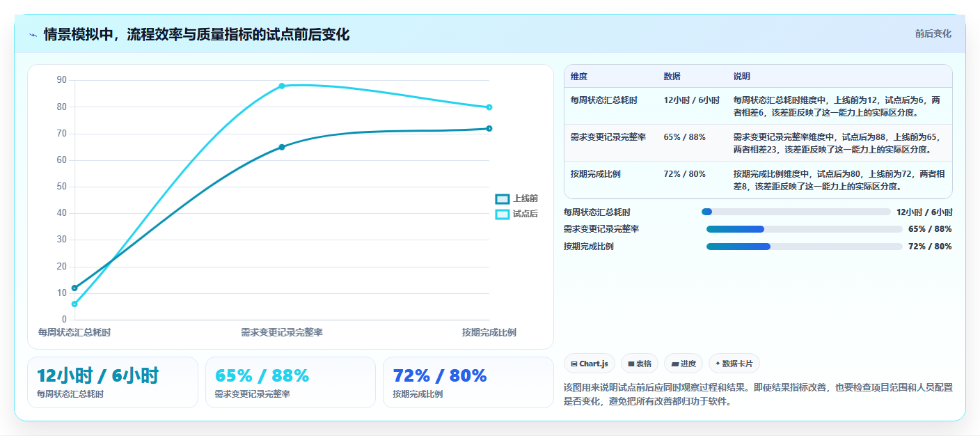The width and height of the screenshot is (980, 436).
Task: Open the 65% / 88% data card
Action: (x=290, y=382)
